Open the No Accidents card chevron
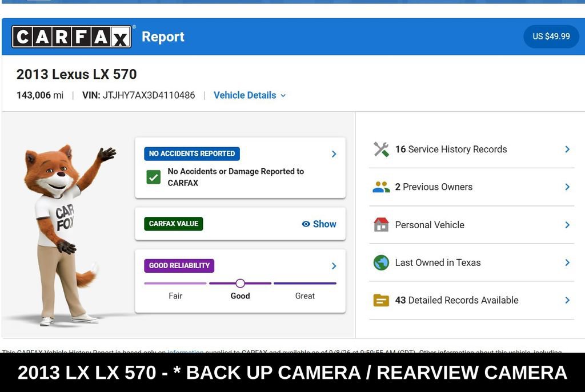 pyautogui.click(x=334, y=154)
